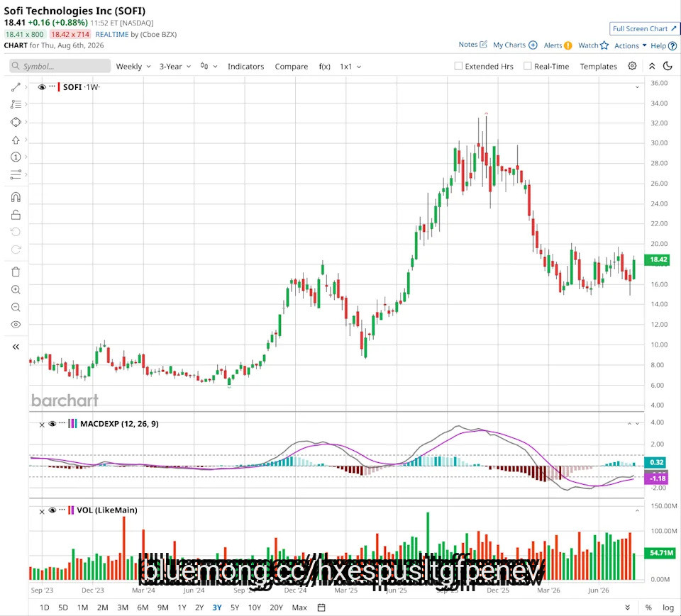681x616 pixels.
Task: Collapse the VOL pane with up chevron
Action: [x=637, y=510]
